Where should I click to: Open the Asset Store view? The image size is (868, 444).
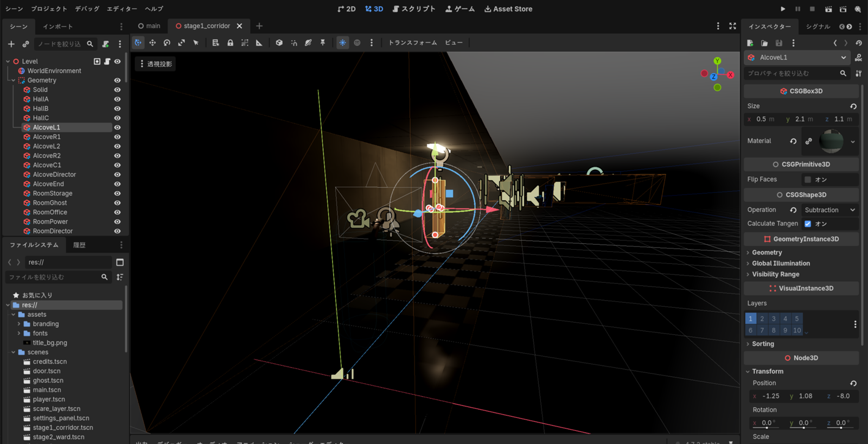point(508,9)
